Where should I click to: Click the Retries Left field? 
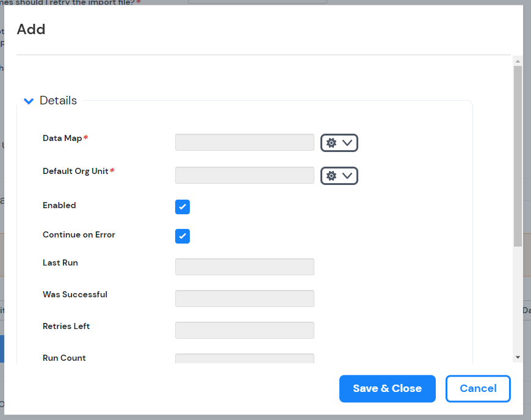[x=244, y=330]
